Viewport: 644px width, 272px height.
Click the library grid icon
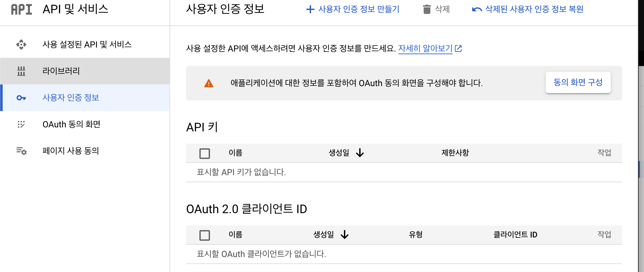point(21,71)
